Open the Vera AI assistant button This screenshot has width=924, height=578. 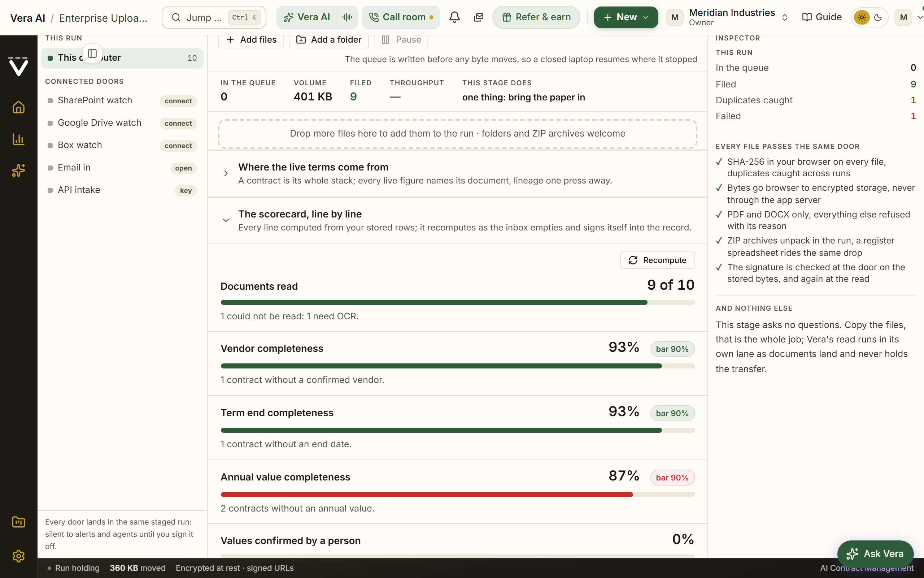tap(307, 17)
